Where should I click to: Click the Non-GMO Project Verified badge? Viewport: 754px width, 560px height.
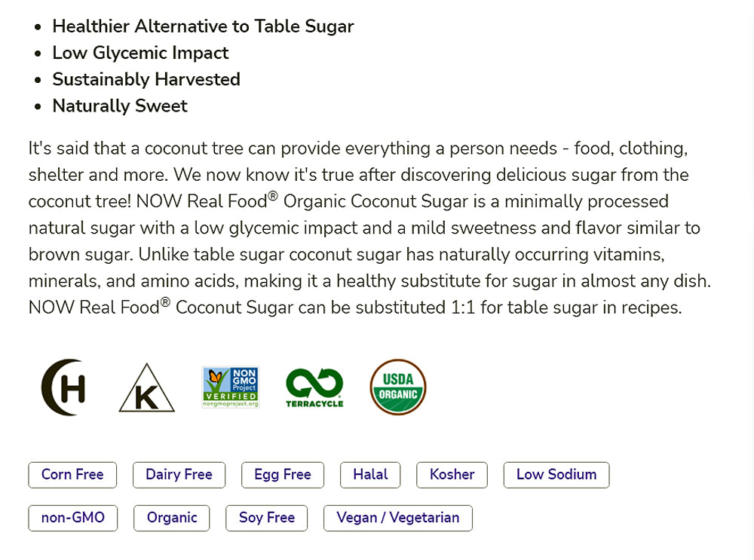230,387
